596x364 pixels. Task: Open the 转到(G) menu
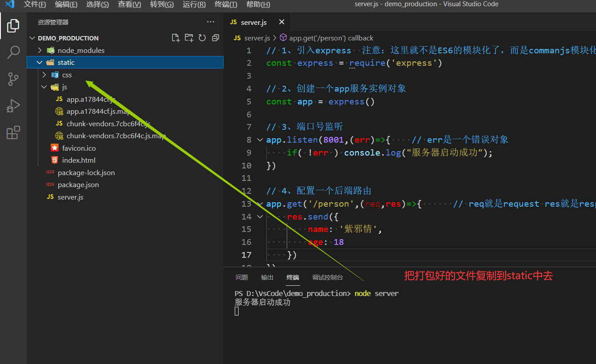pyautogui.click(x=162, y=4)
